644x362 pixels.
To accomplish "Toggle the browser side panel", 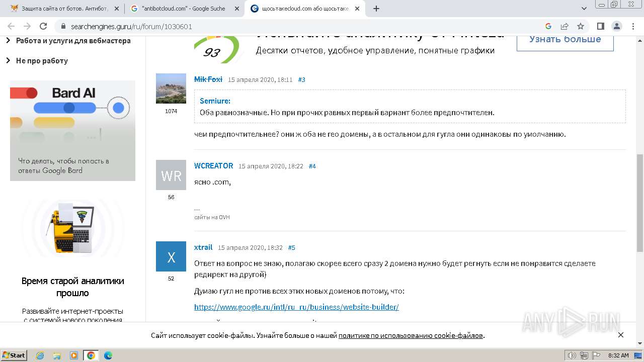I will [x=600, y=26].
